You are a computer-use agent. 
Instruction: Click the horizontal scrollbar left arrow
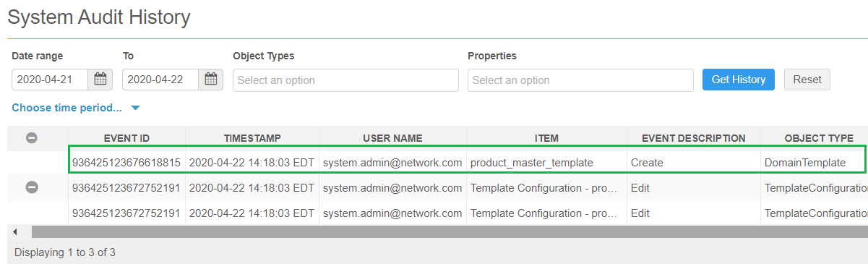15,231
